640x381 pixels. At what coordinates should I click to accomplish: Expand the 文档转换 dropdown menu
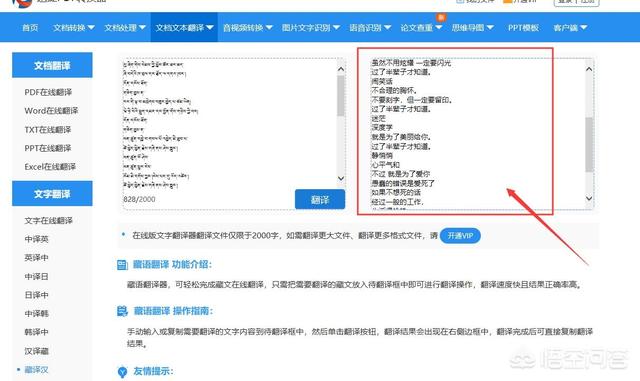(x=74, y=28)
